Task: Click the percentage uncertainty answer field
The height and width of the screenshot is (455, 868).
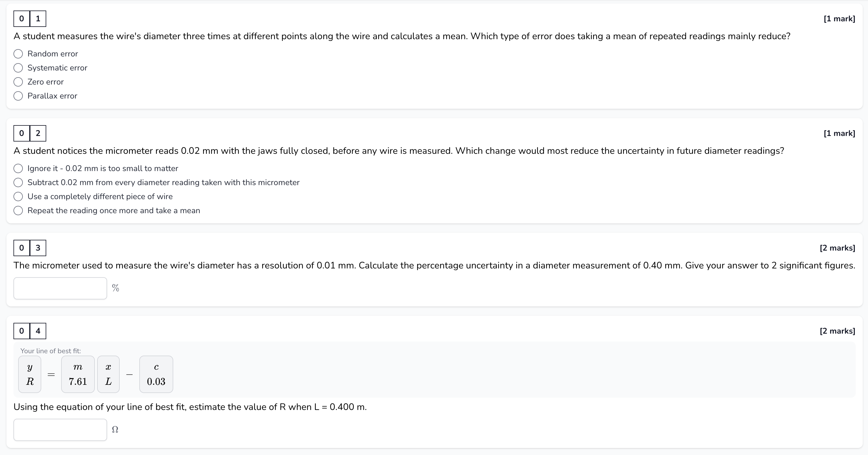Action: [x=60, y=288]
